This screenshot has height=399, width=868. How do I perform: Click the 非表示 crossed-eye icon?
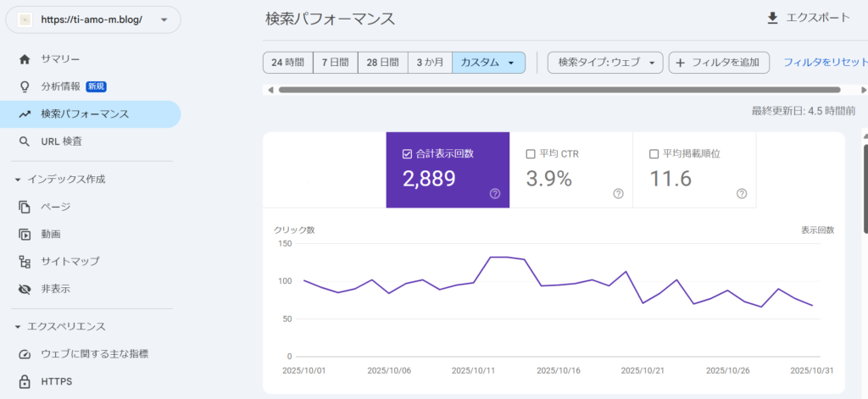pos(25,289)
